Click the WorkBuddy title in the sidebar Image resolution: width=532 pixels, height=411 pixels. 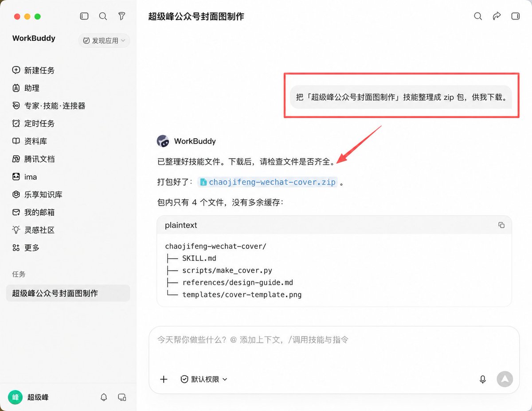click(x=34, y=38)
